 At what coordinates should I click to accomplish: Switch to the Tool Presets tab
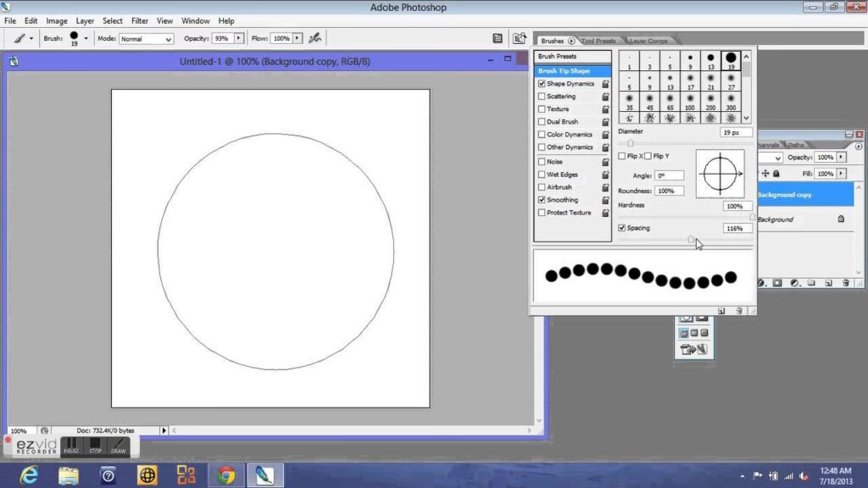pyautogui.click(x=598, y=41)
